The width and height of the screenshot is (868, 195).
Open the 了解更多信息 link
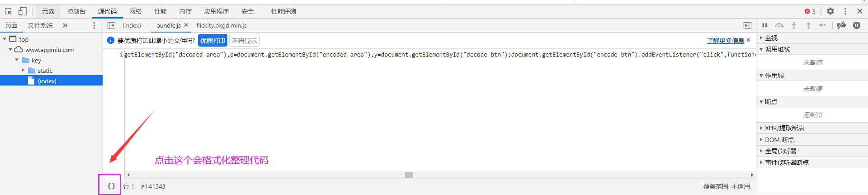click(725, 41)
